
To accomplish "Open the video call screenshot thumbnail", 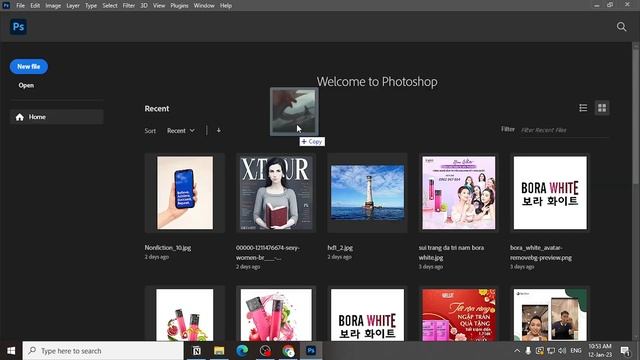I will coord(550,314).
